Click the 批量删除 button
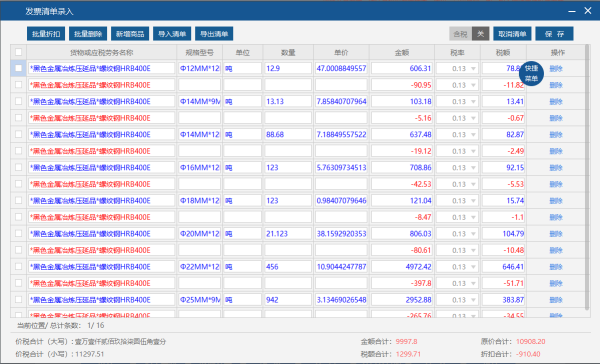This screenshot has width=600, height=364. [x=88, y=34]
